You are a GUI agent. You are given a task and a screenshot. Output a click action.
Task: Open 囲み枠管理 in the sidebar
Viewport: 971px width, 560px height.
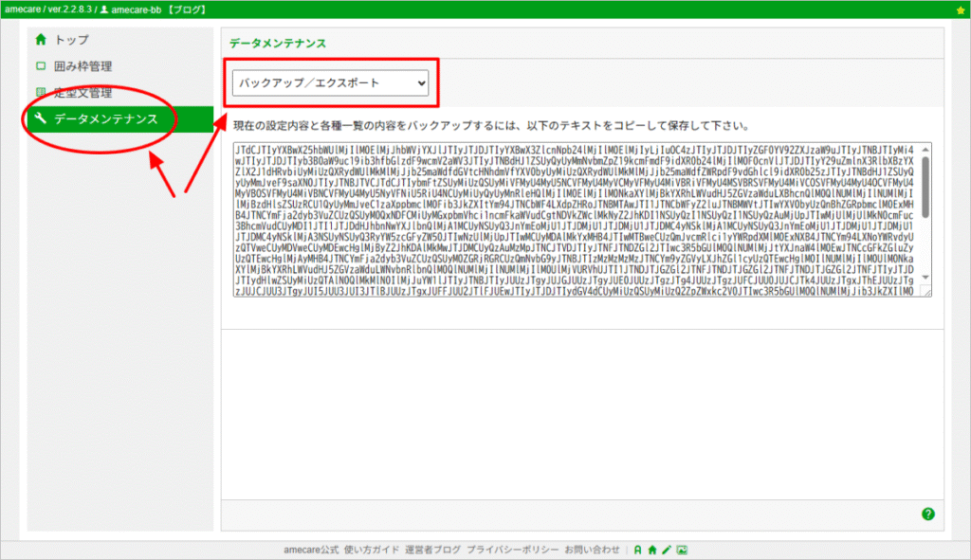click(82, 66)
